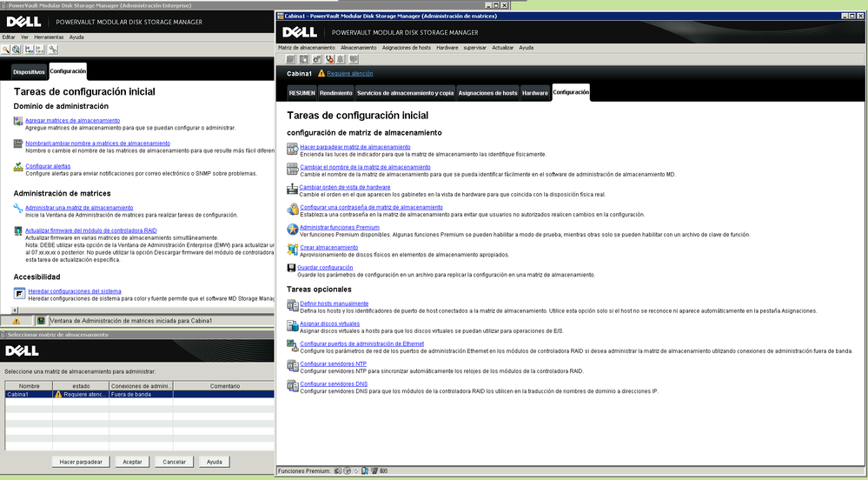Click icon beside Crear almacenamiento
The image size is (868, 480).
[292, 250]
